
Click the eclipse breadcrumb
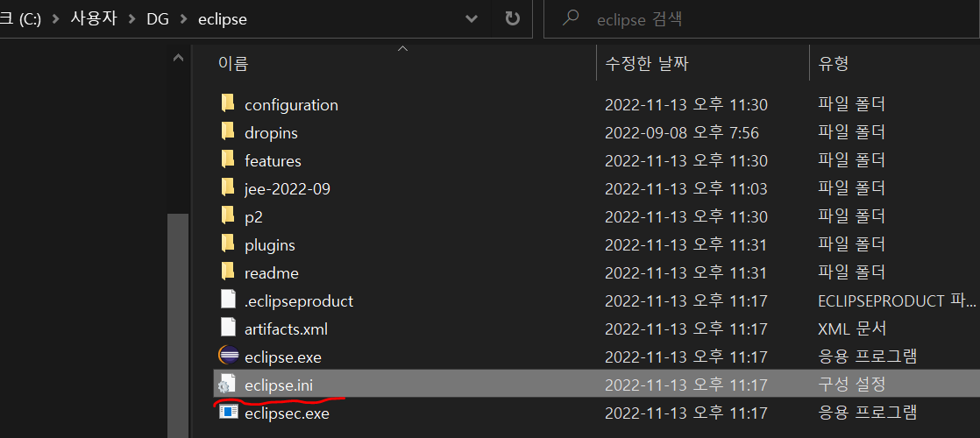click(223, 19)
